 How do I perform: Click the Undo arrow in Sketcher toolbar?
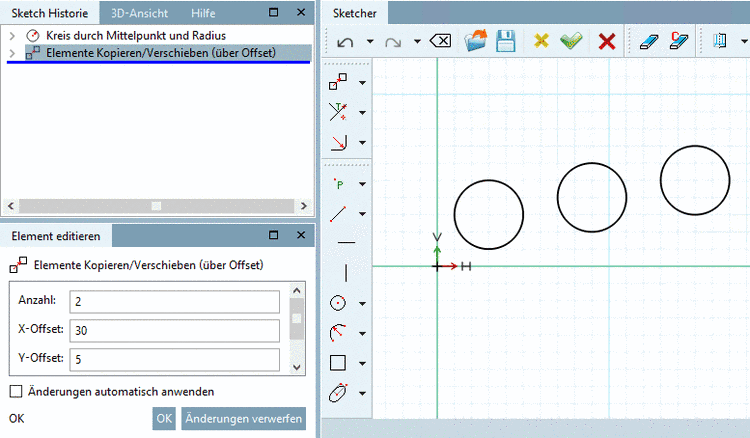[345, 42]
